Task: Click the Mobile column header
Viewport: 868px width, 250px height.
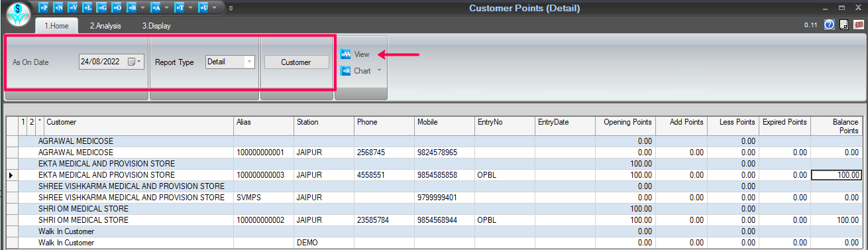Action: coord(445,126)
